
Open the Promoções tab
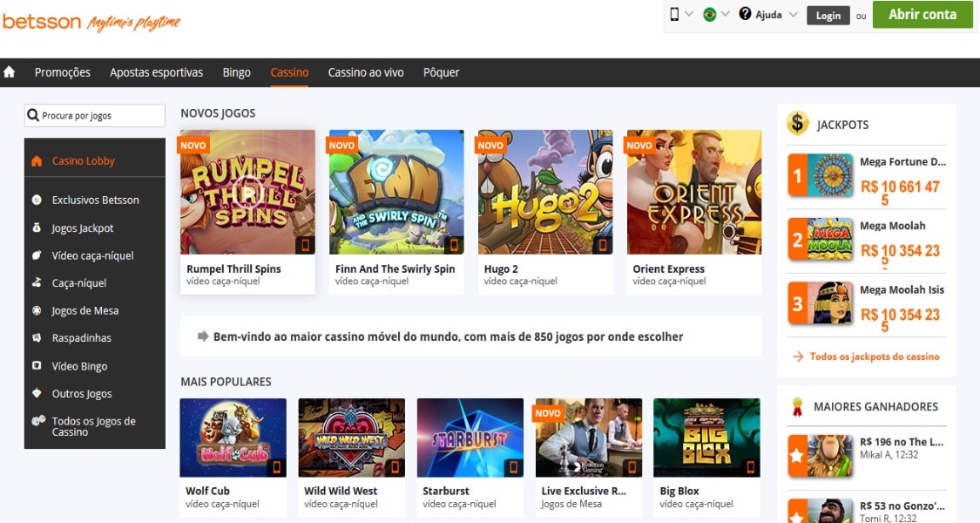63,72
